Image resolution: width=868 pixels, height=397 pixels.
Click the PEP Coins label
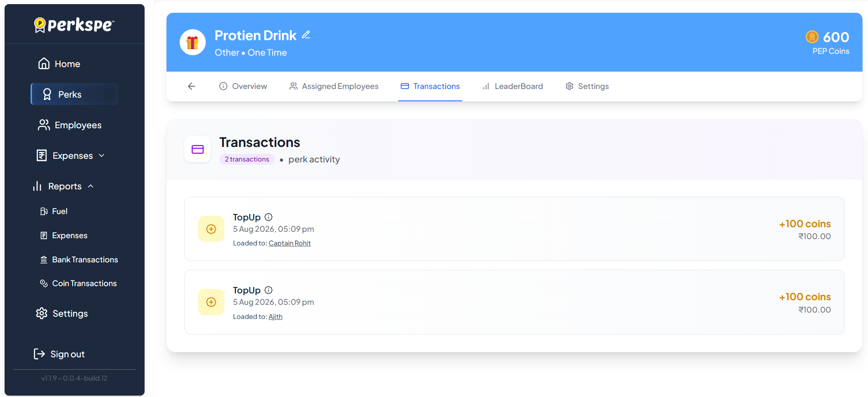click(x=831, y=51)
